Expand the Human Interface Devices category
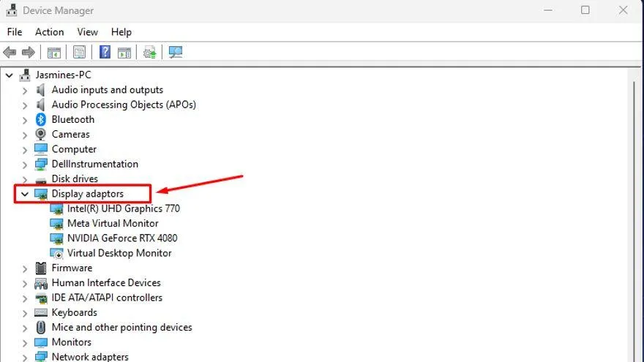This screenshot has width=644, height=362. 25,284
